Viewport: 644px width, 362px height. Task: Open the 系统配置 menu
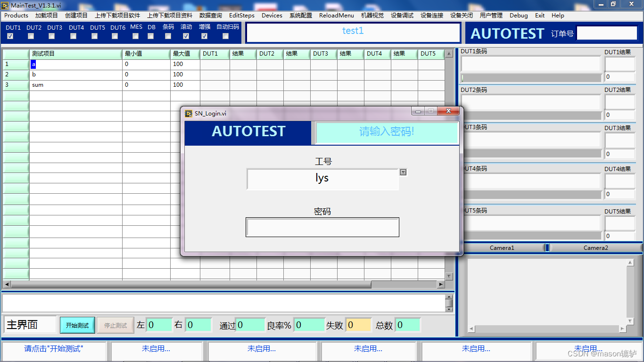[x=301, y=16]
